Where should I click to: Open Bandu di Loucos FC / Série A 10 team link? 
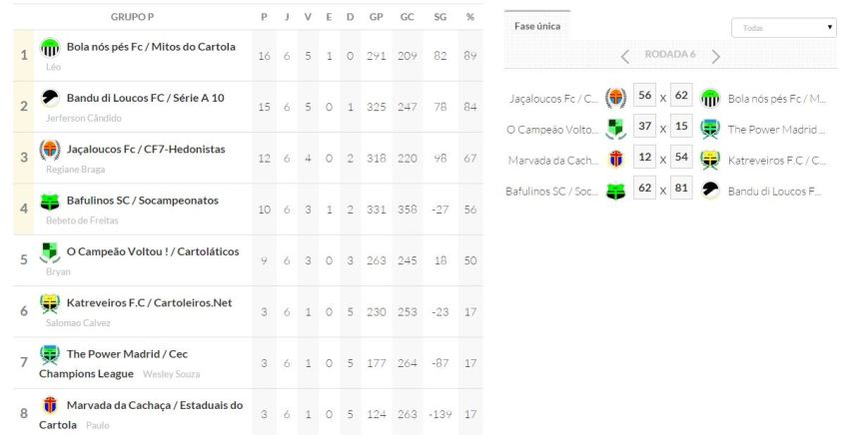pos(145,98)
